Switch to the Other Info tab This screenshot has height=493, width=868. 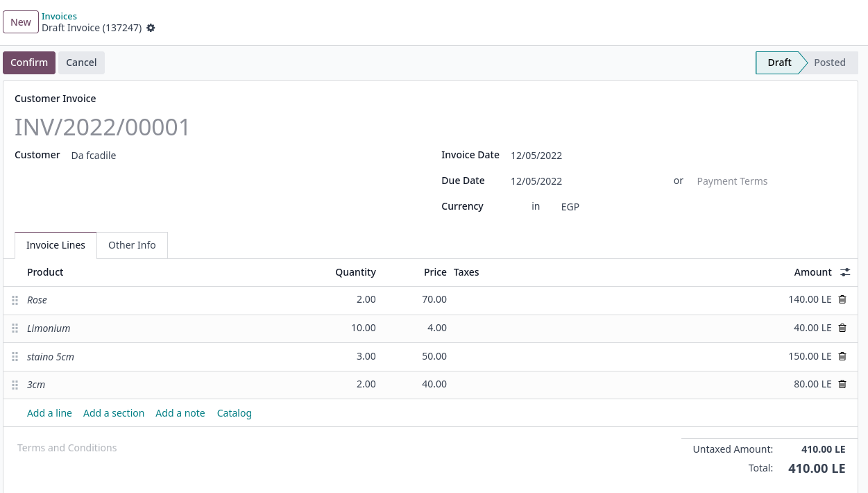coord(132,245)
